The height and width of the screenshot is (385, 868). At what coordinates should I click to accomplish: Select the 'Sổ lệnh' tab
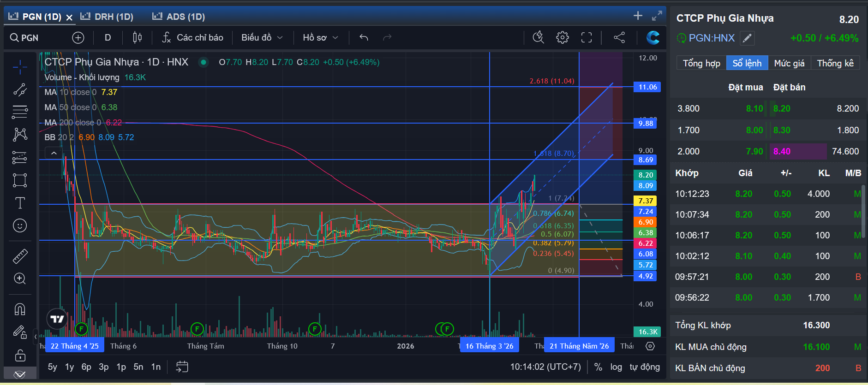(747, 63)
